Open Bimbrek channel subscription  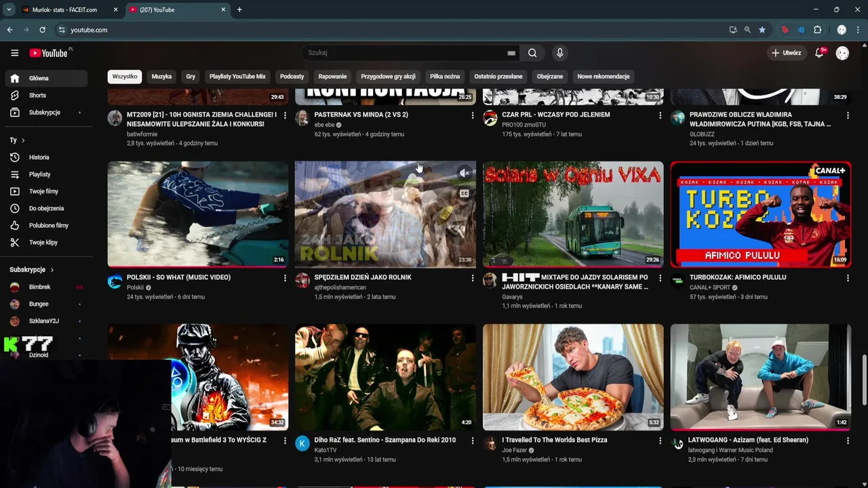tap(47, 287)
